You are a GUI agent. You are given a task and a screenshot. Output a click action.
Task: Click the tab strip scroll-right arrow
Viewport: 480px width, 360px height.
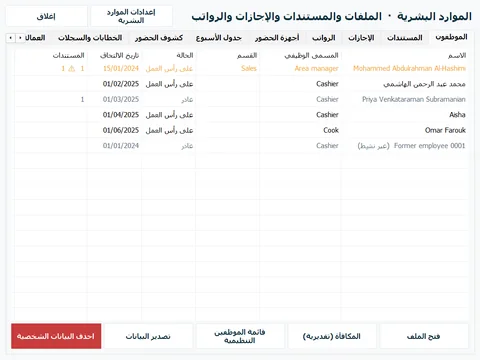point(20,38)
